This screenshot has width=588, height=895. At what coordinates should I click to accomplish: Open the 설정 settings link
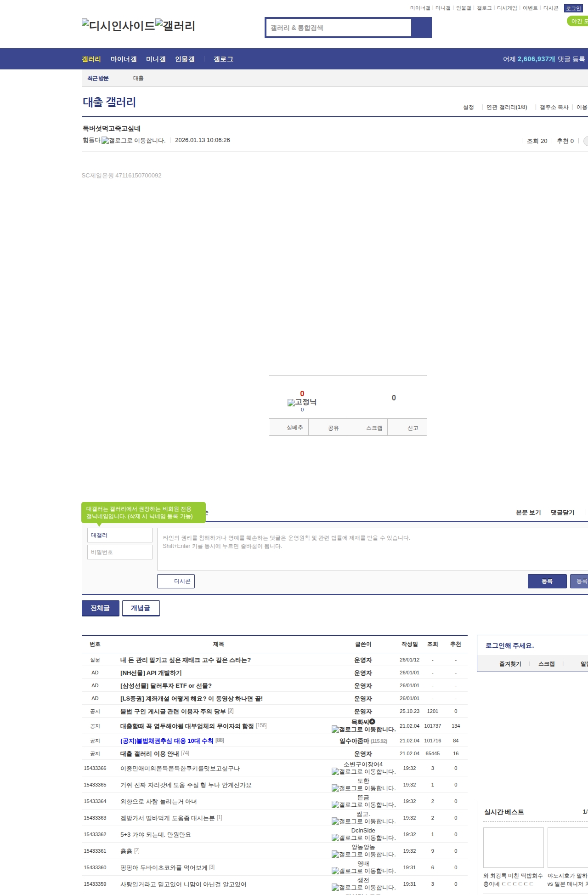(469, 107)
